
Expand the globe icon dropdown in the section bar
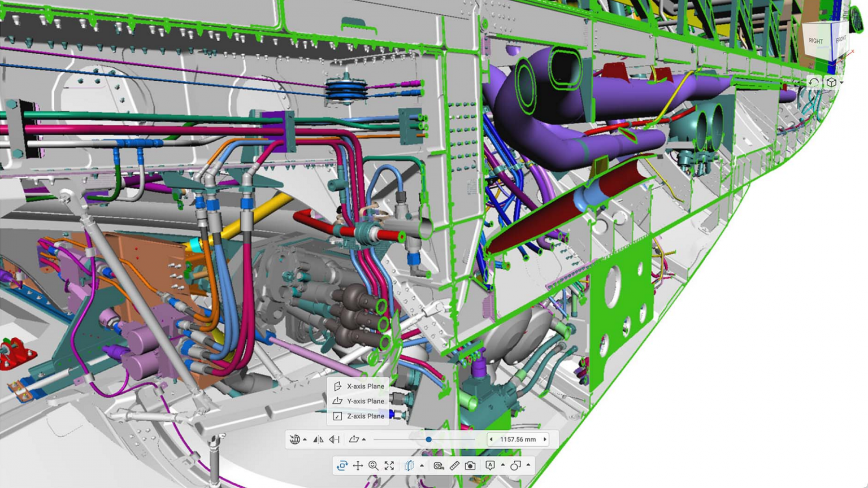(x=305, y=439)
